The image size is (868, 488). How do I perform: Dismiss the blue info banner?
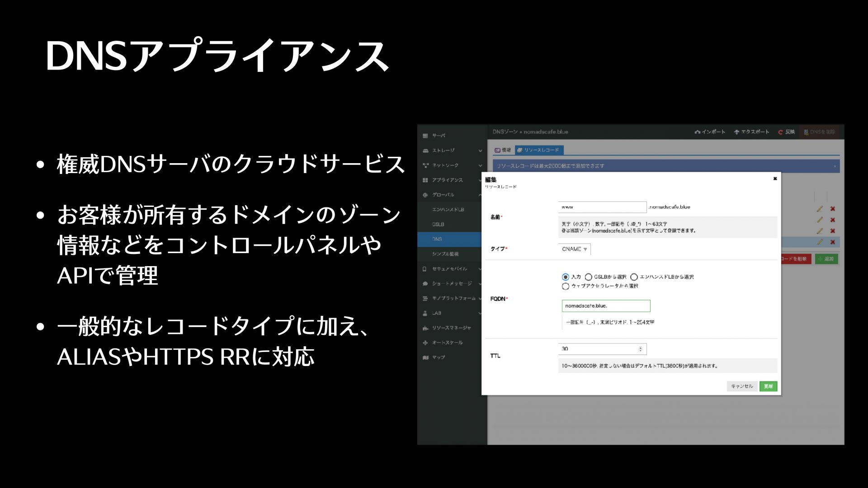[835, 166]
